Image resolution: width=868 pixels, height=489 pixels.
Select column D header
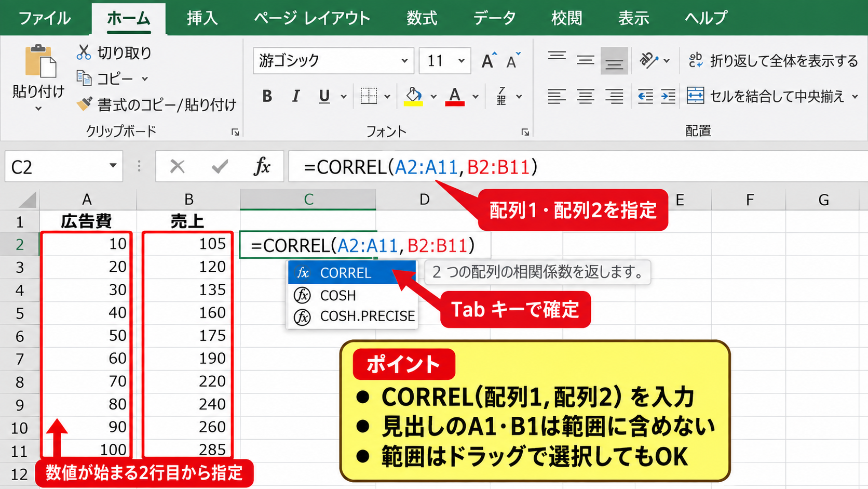[x=425, y=200]
